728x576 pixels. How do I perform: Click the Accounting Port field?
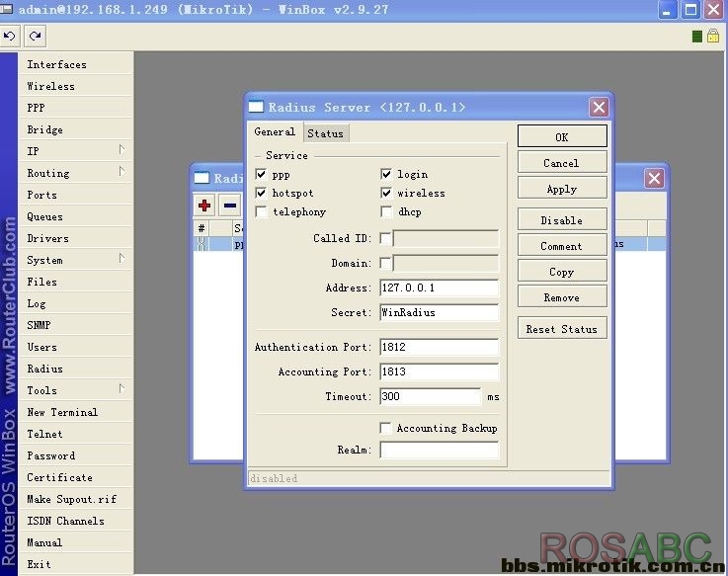pyautogui.click(x=440, y=371)
